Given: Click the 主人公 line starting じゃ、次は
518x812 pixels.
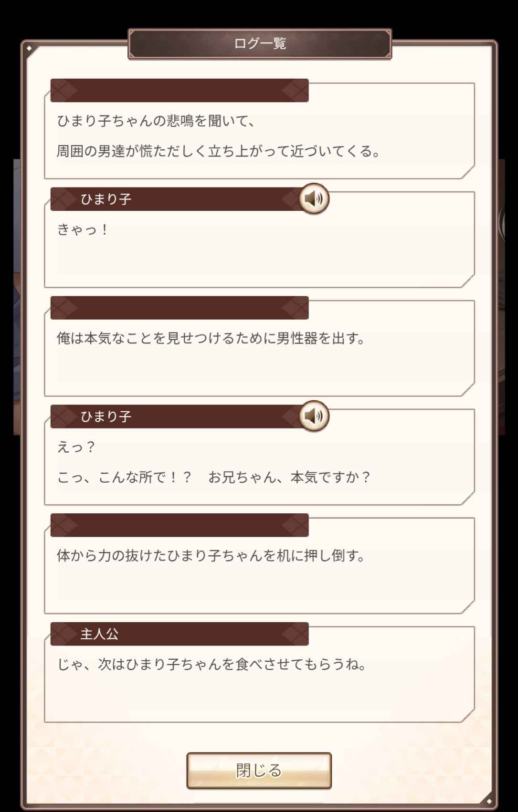Looking at the screenshot, I should (x=211, y=664).
